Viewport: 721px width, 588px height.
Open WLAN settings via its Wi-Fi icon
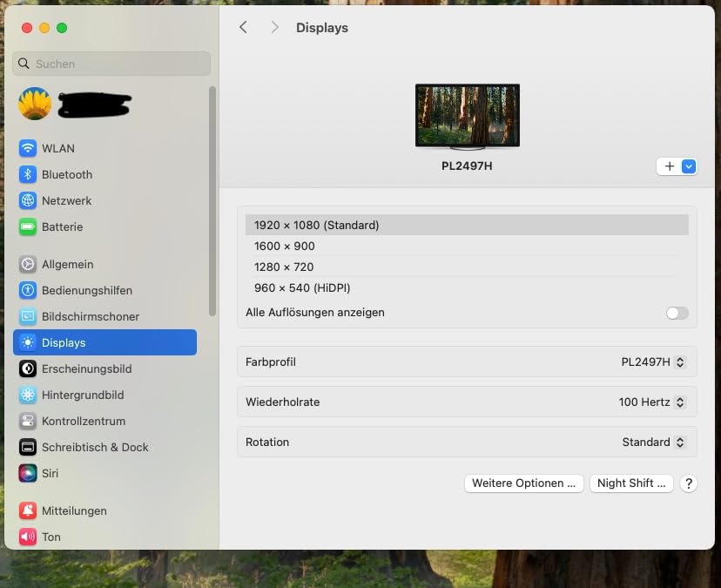28,148
